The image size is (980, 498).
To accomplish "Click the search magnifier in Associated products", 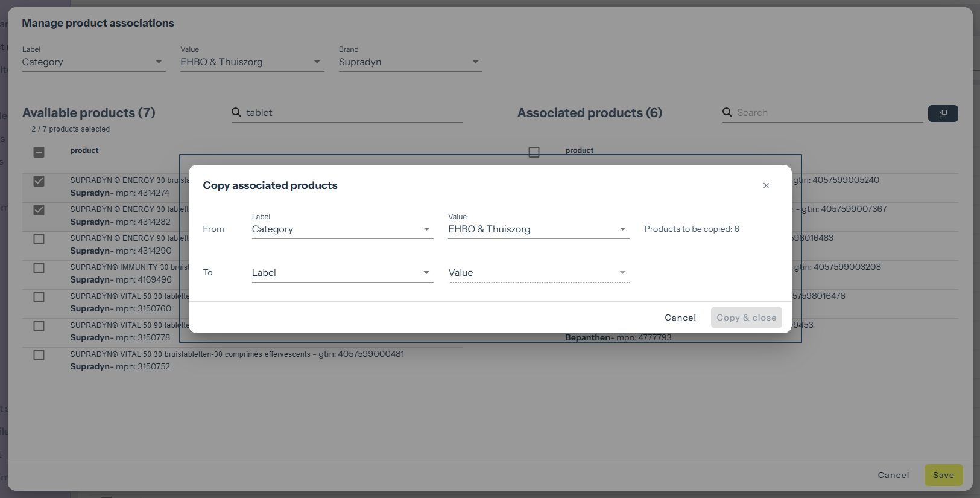I will coord(727,112).
